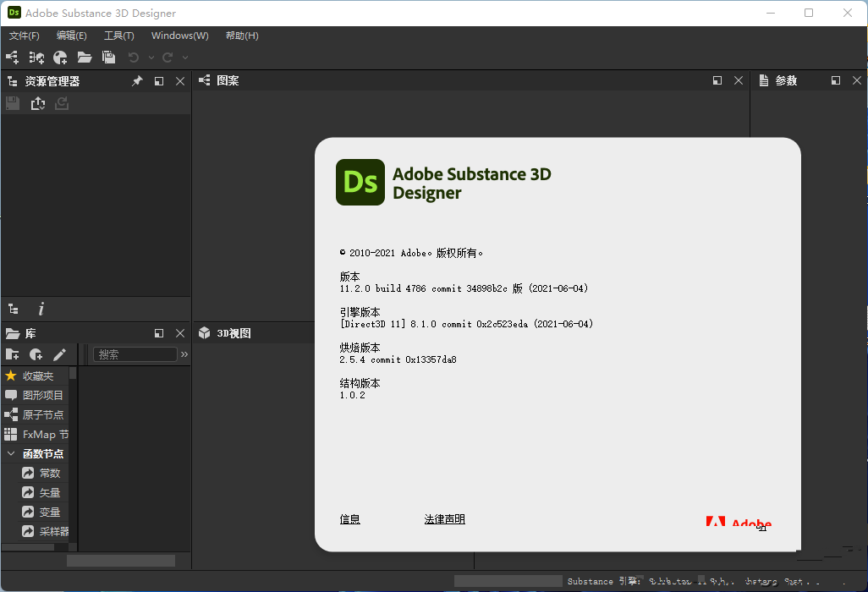Click the explorer reload package icon
The width and height of the screenshot is (868, 592).
pyautogui.click(x=62, y=103)
